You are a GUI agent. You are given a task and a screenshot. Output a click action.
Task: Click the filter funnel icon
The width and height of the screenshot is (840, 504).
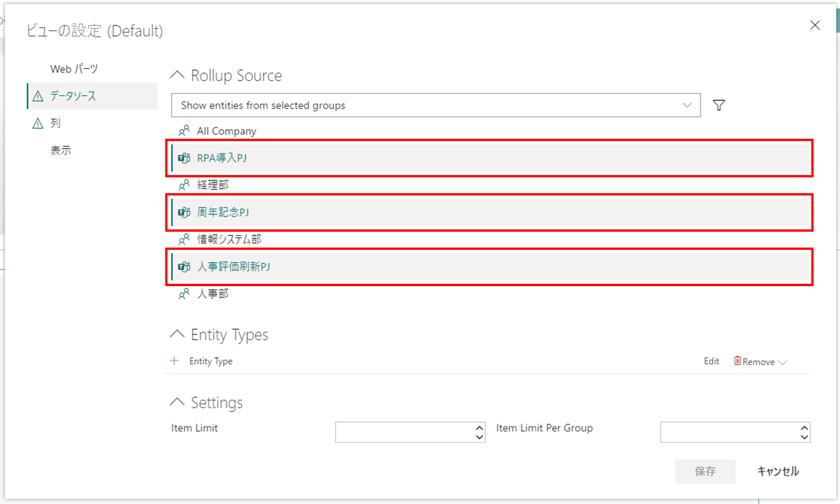(718, 105)
